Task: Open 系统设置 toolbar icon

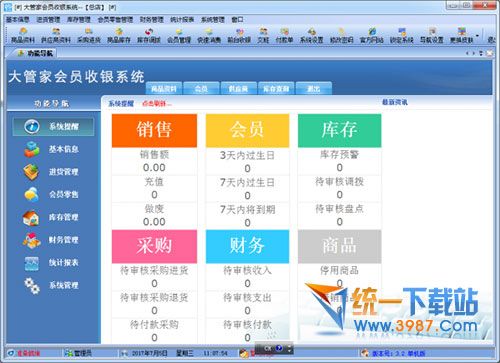Action: [312, 35]
